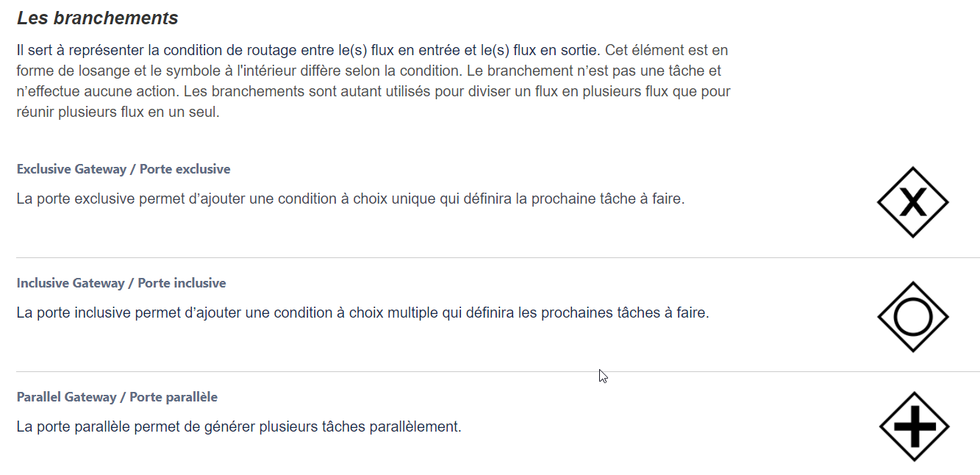Click 'générer plusieurs tâches' in parallel description
Screen dimensions: 980x475
(x=289, y=426)
